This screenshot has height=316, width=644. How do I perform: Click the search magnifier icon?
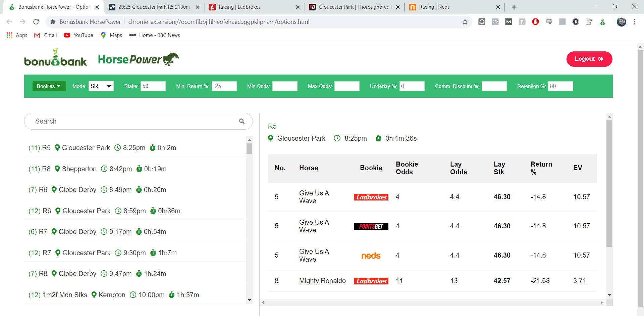242,121
